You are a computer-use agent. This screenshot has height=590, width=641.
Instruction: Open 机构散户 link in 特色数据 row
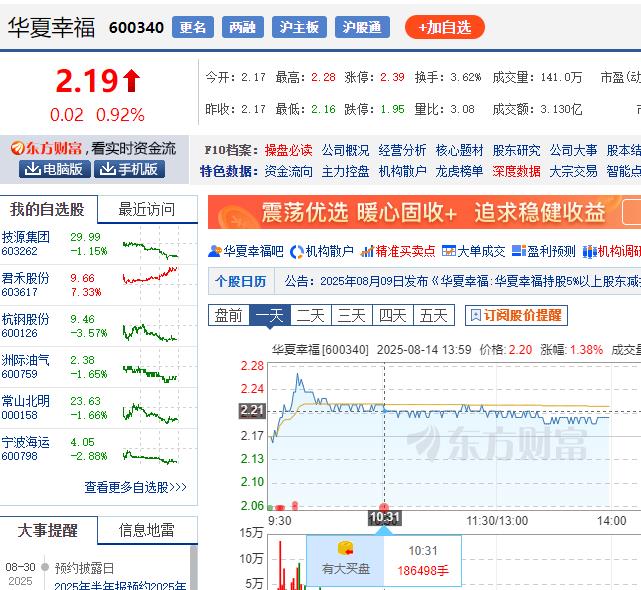coord(402,171)
